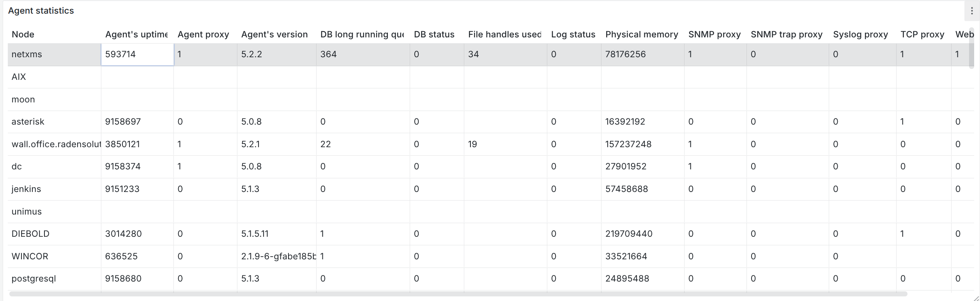
Task: Click dc uptime value 9158374
Action: [123, 167]
